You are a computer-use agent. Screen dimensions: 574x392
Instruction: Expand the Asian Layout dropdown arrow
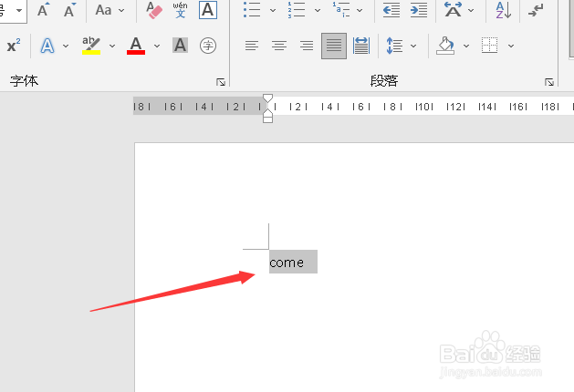coord(471,10)
